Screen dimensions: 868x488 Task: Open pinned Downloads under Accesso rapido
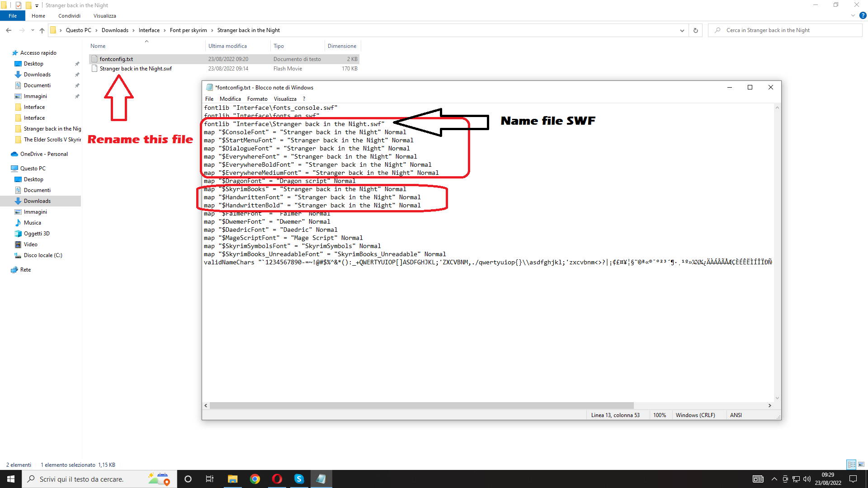tap(37, 75)
